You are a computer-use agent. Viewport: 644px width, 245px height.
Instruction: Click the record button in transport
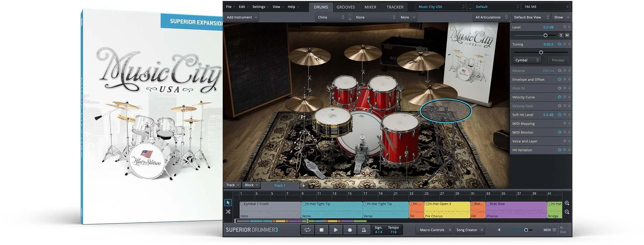[x=350, y=230]
